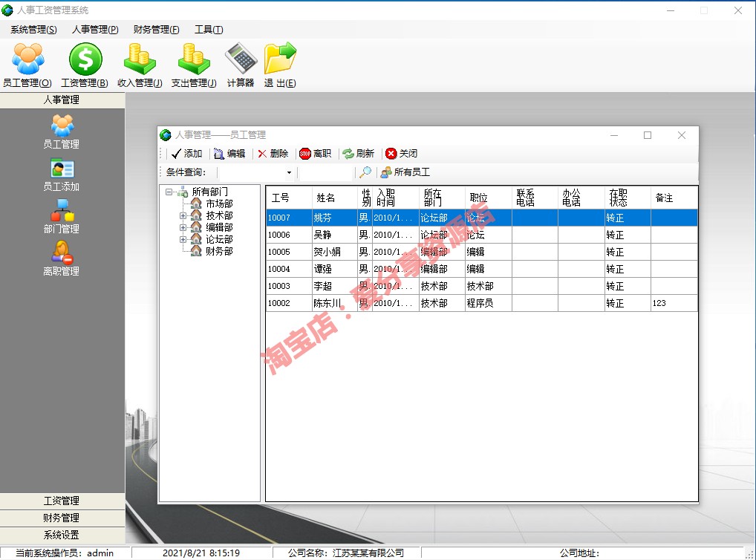Launch the 计算器 calculator
Screen dimensions: 756x560
(x=241, y=65)
